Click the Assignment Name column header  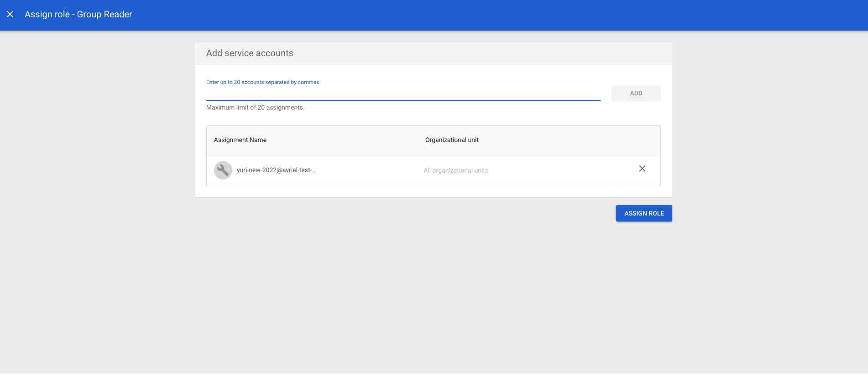coord(240,140)
